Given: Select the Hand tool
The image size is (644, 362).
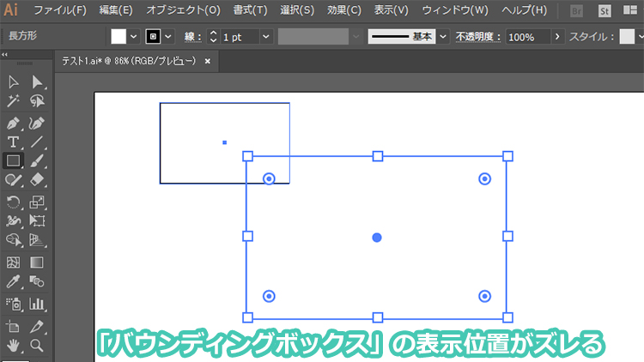Looking at the screenshot, I should [14, 345].
